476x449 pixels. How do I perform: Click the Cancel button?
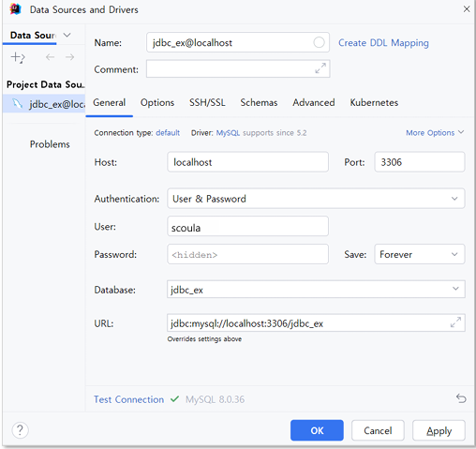coord(378,430)
